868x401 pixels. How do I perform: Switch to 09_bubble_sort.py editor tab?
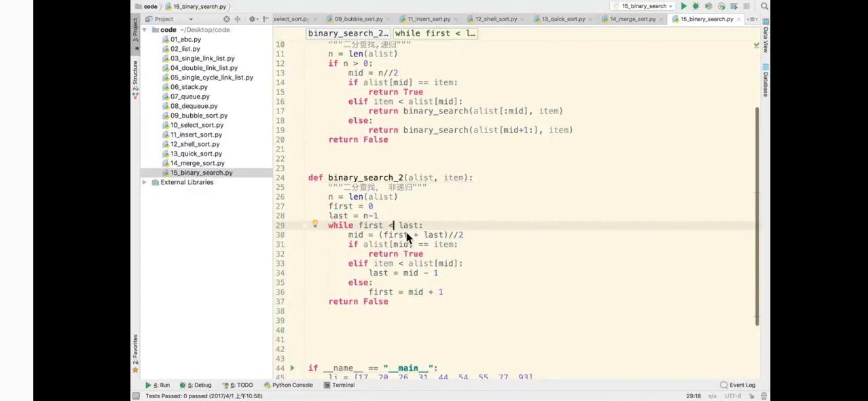(358, 19)
